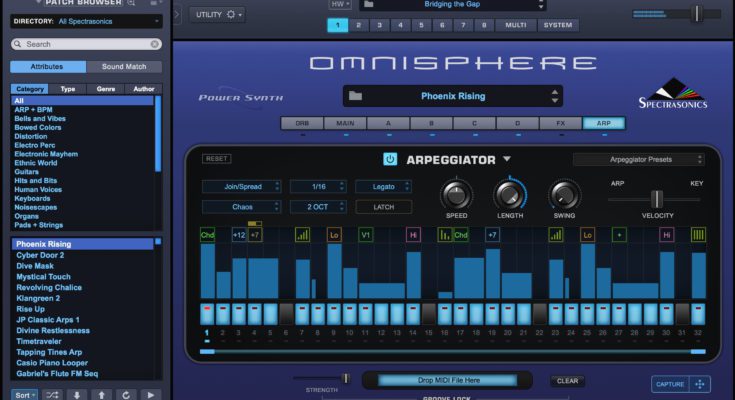Click the refresh patch list icon
This screenshot has height=400, width=735.
click(126, 394)
